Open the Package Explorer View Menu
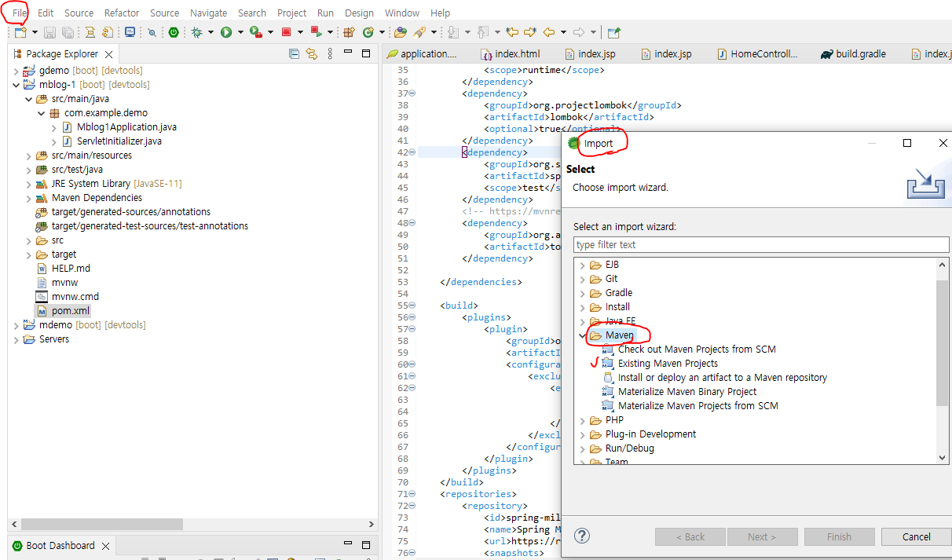Image resolution: width=952 pixels, height=560 pixels. pyautogui.click(x=330, y=53)
